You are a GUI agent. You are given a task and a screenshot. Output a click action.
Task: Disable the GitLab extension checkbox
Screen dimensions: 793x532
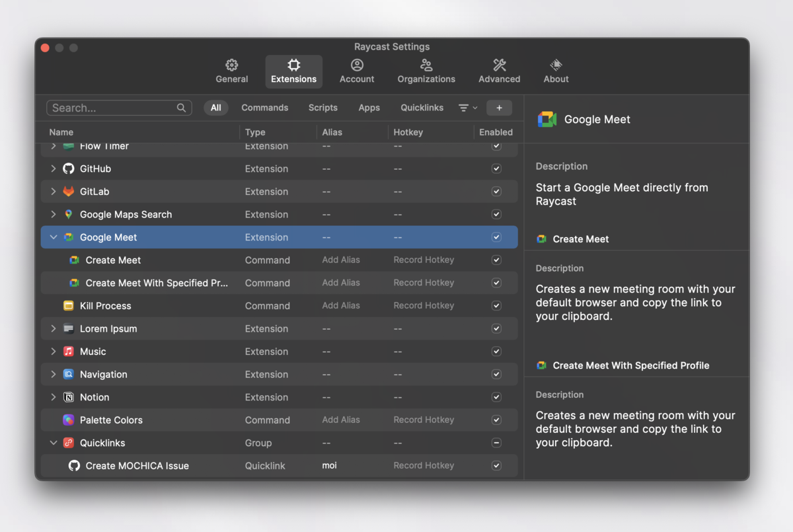click(x=496, y=192)
